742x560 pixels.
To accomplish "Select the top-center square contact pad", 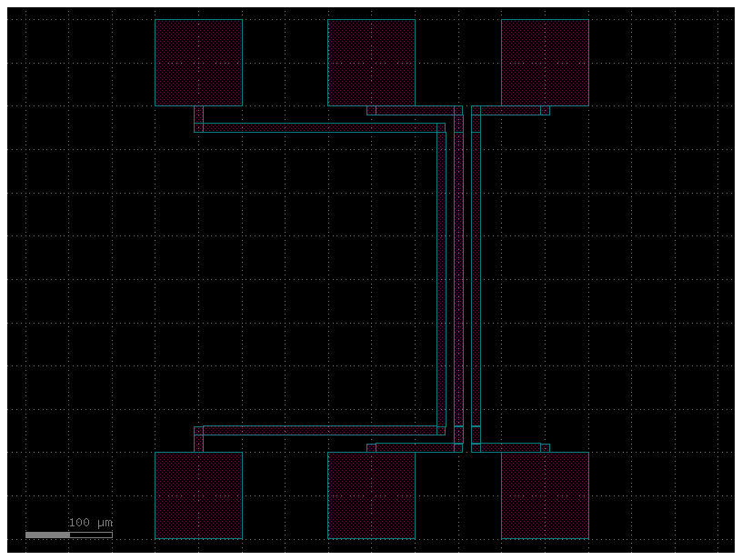I will (371, 63).
